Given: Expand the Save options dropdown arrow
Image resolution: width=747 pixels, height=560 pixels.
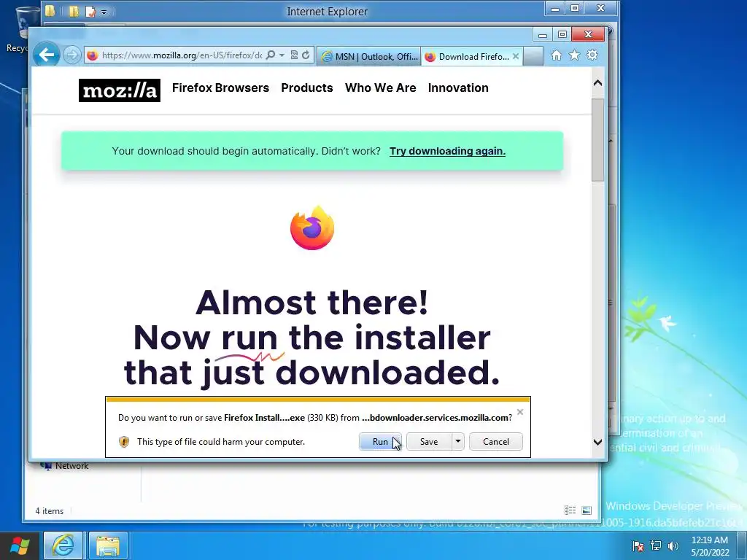Looking at the screenshot, I should [x=458, y=441].
